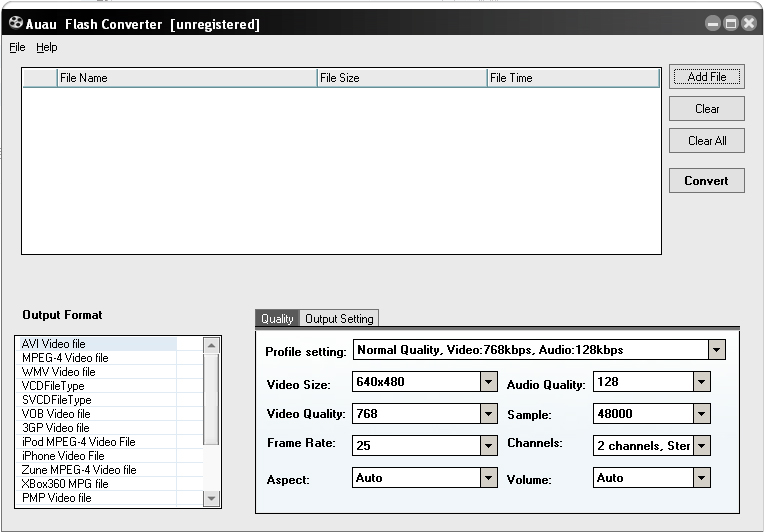Open the Volume dropdown arrow
The height and width of the screenshot is (532, 764).
702,477
